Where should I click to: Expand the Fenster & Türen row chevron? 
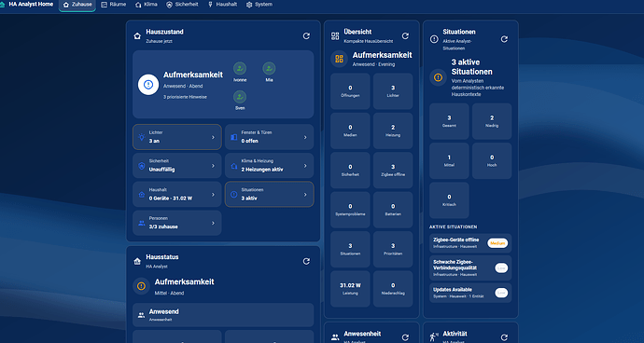point(305,137)
